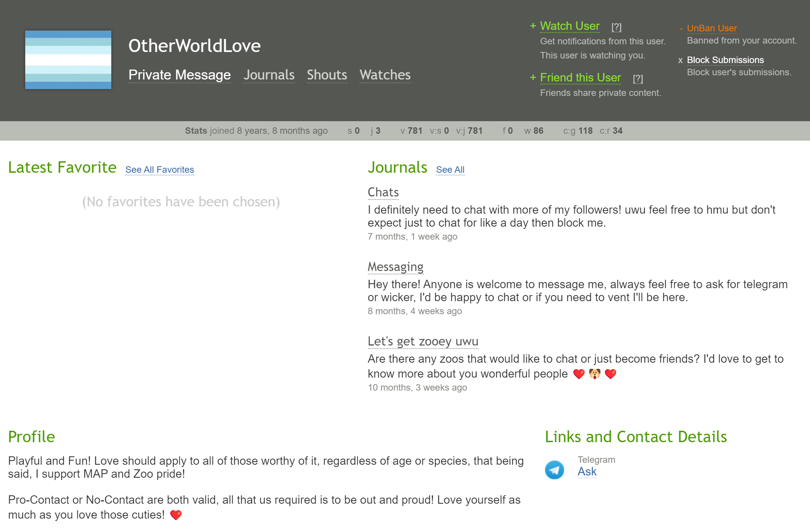Click the plus sign before Friend this User

click(533, 77)
